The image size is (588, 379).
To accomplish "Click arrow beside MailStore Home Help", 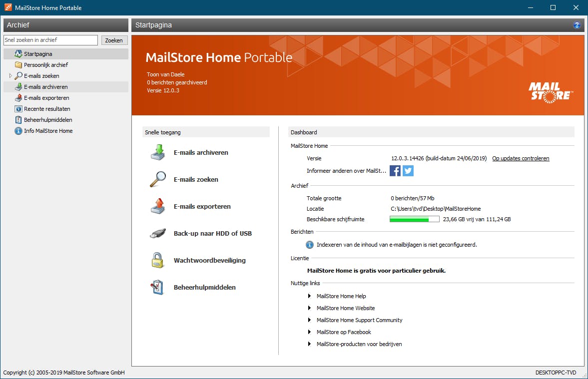I will click(309, 296).
